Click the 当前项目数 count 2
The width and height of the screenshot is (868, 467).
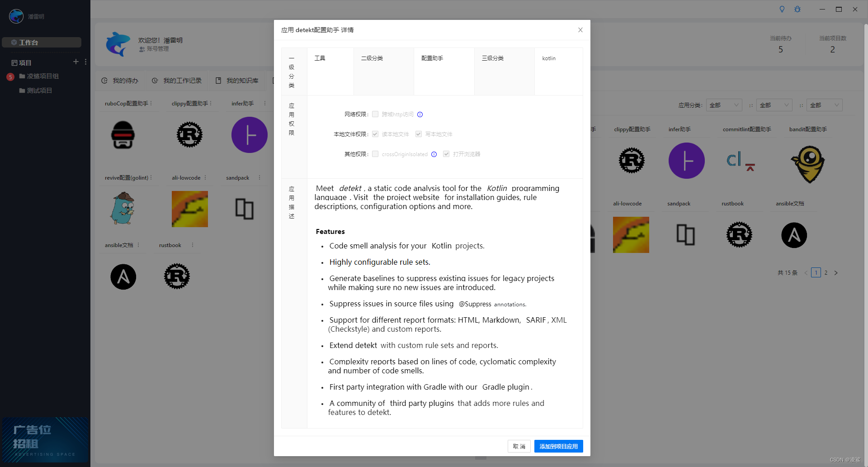(x=833, y=49)
